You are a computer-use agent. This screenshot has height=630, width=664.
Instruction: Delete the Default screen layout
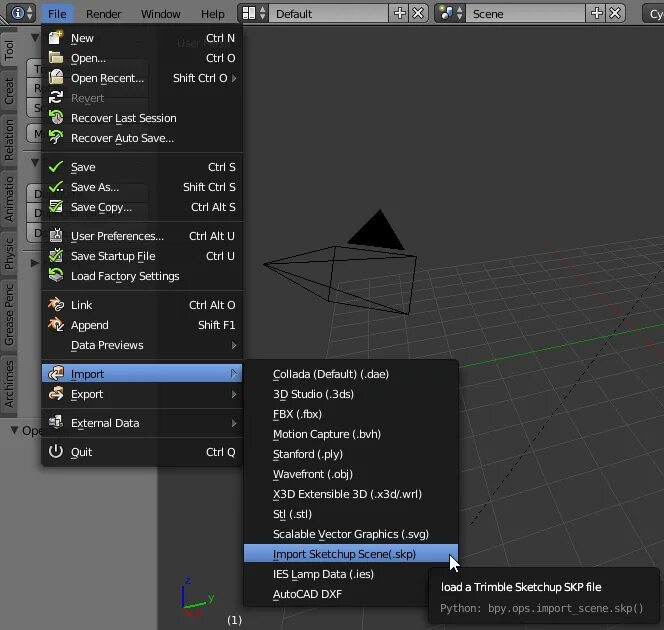418,14
